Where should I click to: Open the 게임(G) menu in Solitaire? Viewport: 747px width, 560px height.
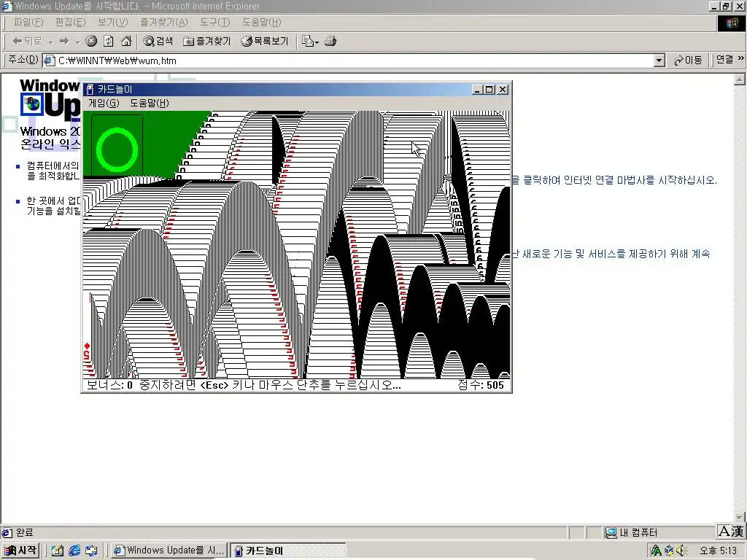coord(104,103)
